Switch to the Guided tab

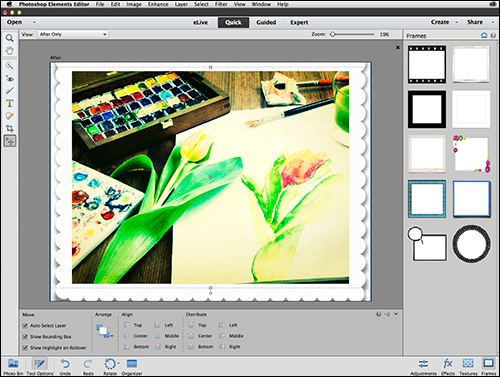pos(266,22)
